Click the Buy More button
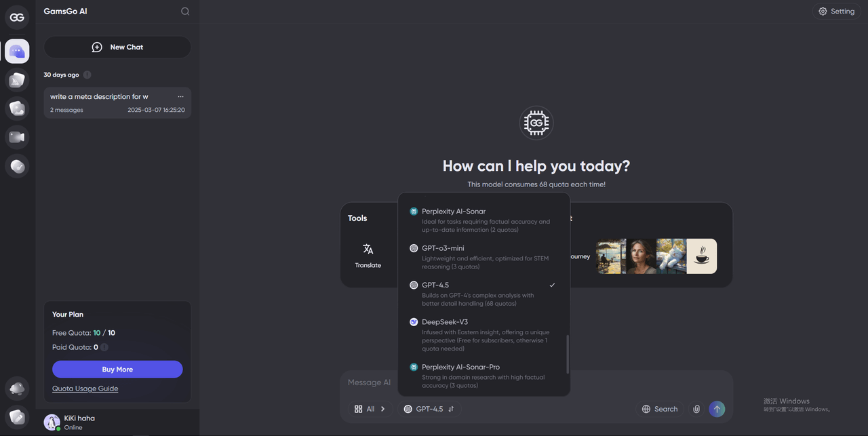 (x=117, y=370)
